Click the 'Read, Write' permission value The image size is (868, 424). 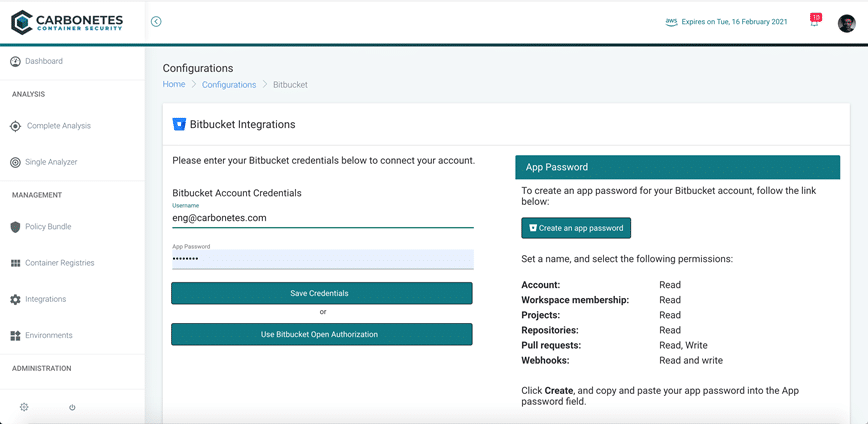683,345
